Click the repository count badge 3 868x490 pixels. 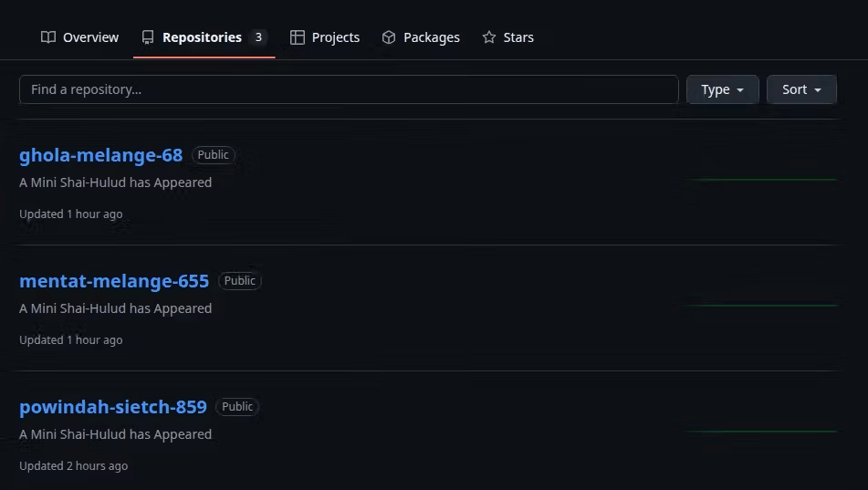click(x=258, y=37)
